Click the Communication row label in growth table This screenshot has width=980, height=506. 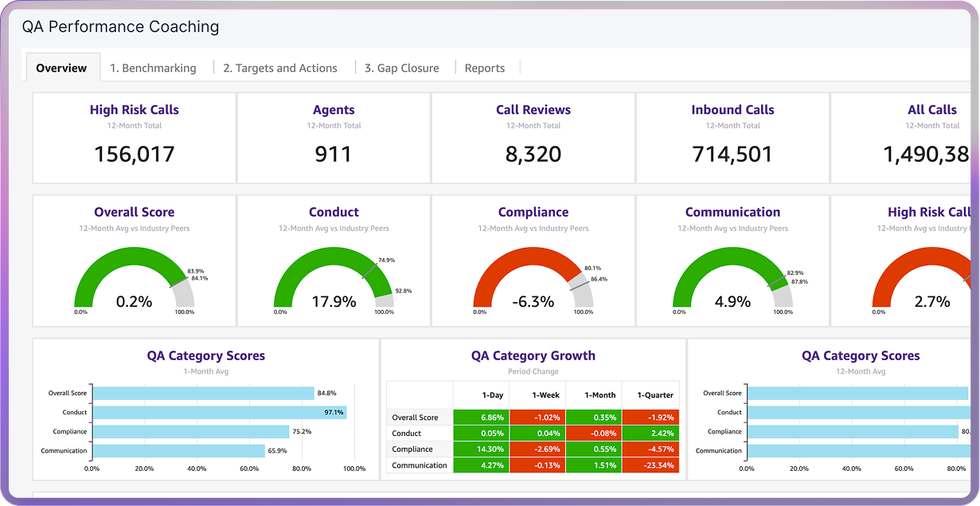coord(420,465)
